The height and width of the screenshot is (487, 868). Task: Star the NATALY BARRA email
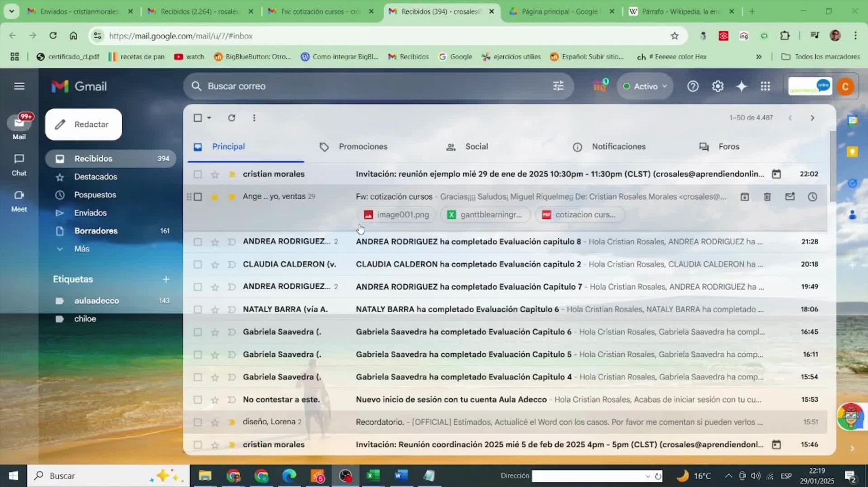coord(215,309)
